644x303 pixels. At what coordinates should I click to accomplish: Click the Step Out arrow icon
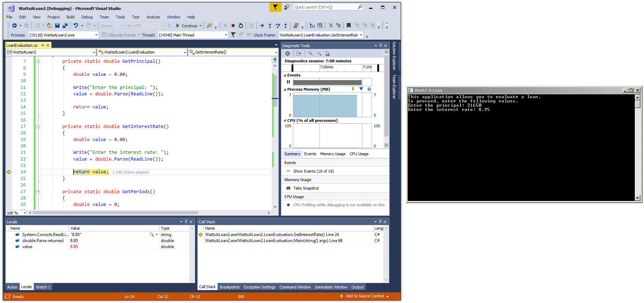[286, 26]
